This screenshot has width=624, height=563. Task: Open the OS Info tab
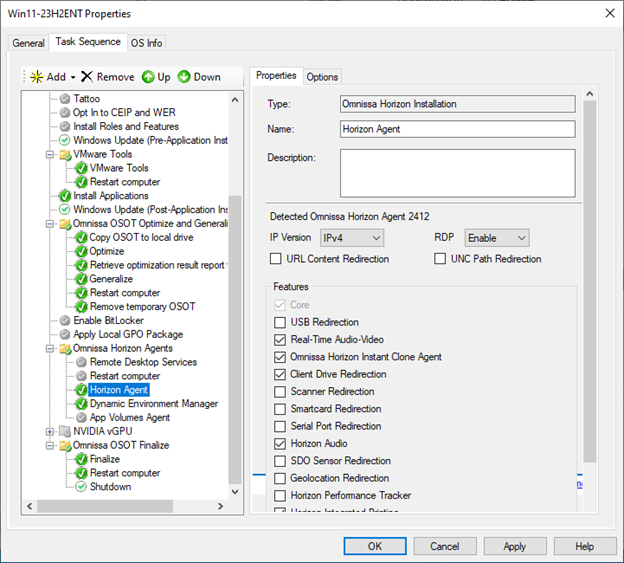[146, 43]
